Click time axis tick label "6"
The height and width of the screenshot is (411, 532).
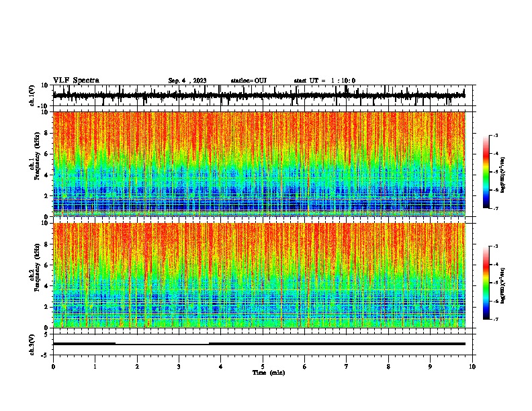tap(305, 367)
